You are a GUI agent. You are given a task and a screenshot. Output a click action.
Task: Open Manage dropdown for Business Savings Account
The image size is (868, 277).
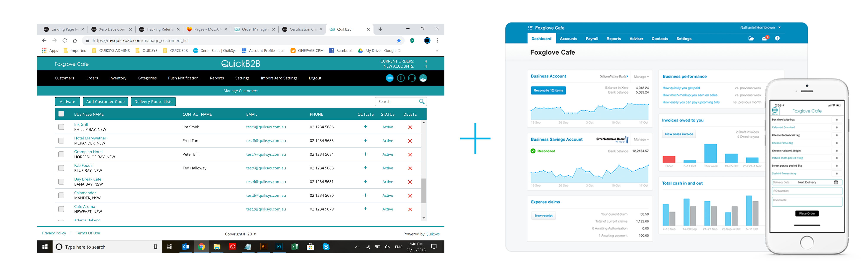641,139
